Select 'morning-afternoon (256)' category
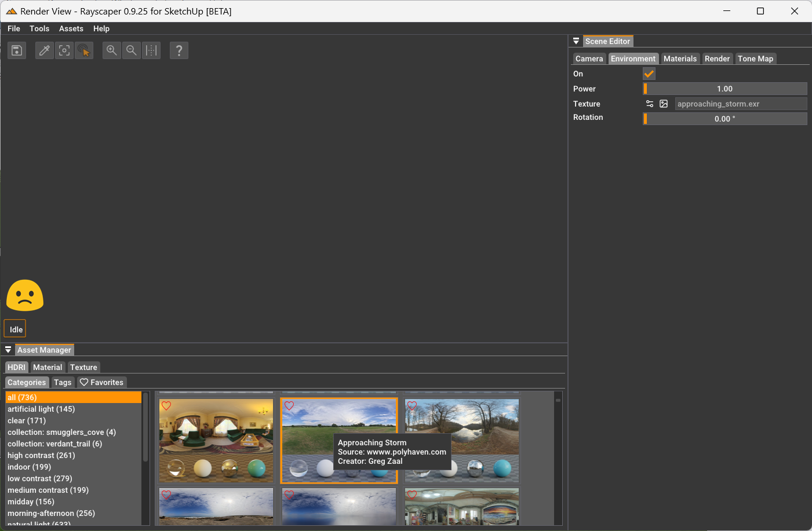 click(x=74, y=513)
